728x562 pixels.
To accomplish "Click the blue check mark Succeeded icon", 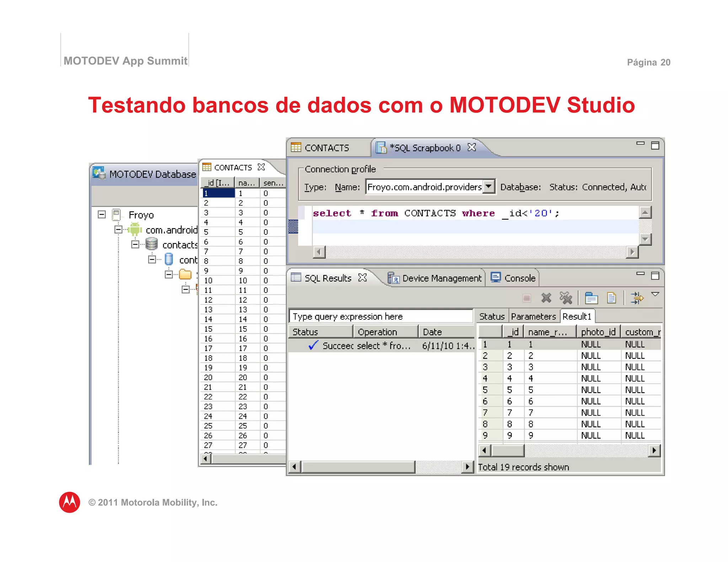I will [x=313, y=345].
